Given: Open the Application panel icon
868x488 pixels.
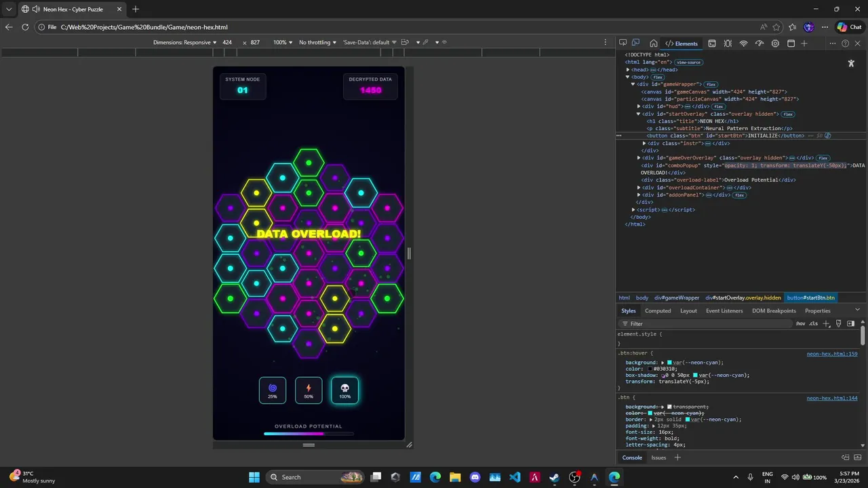Looking at the screenshot, I should (x=791, y=43).
